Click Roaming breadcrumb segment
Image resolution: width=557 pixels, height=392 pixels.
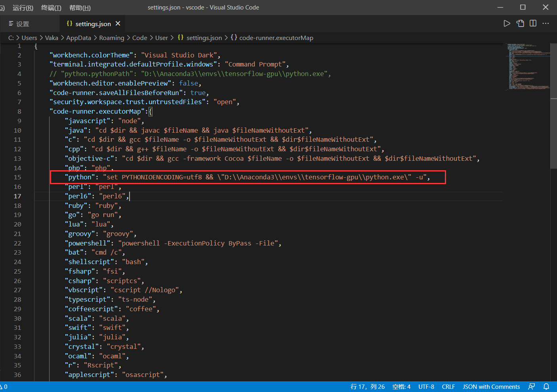tap(112, 38)
